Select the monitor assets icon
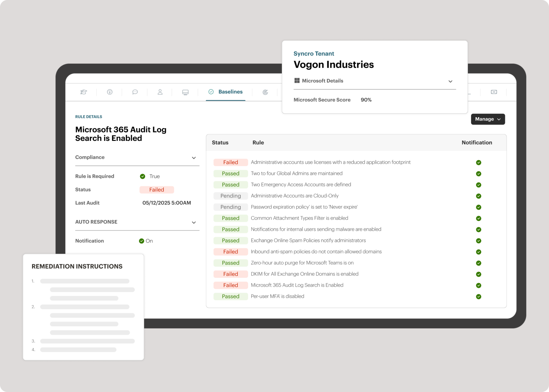 point(185,92)
